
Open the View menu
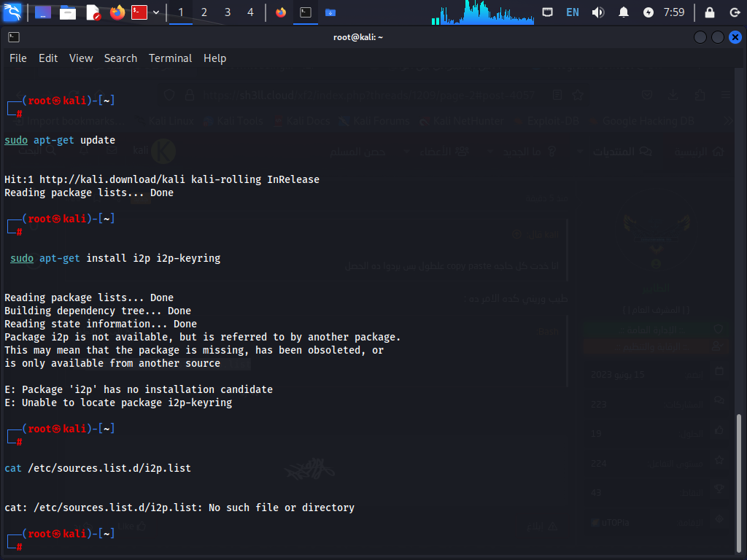(x=81, y=58)
